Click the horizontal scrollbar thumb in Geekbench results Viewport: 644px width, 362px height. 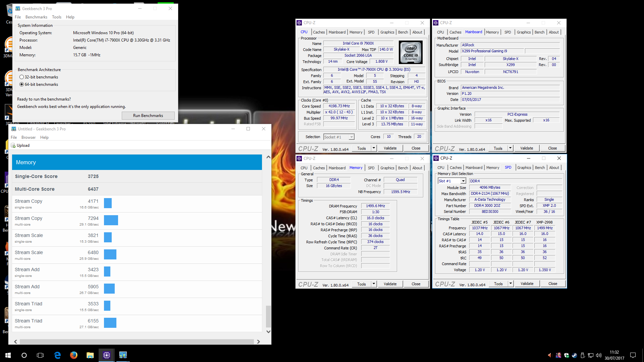point(137,342)
